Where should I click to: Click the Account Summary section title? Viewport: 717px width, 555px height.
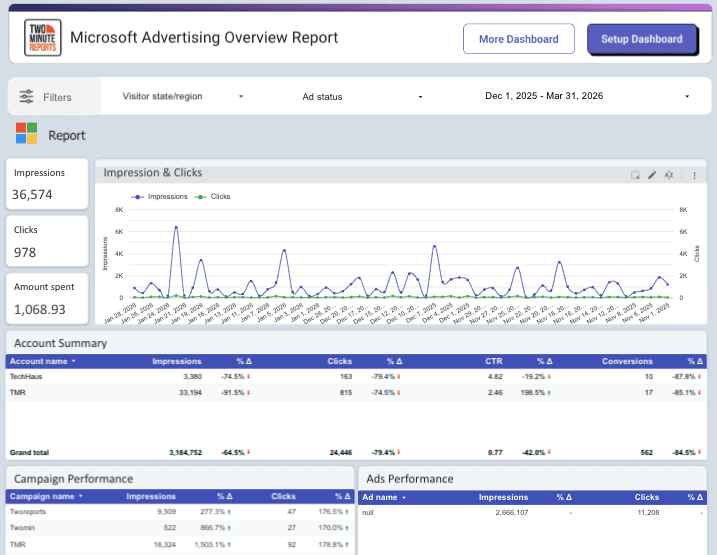[60, 343]
